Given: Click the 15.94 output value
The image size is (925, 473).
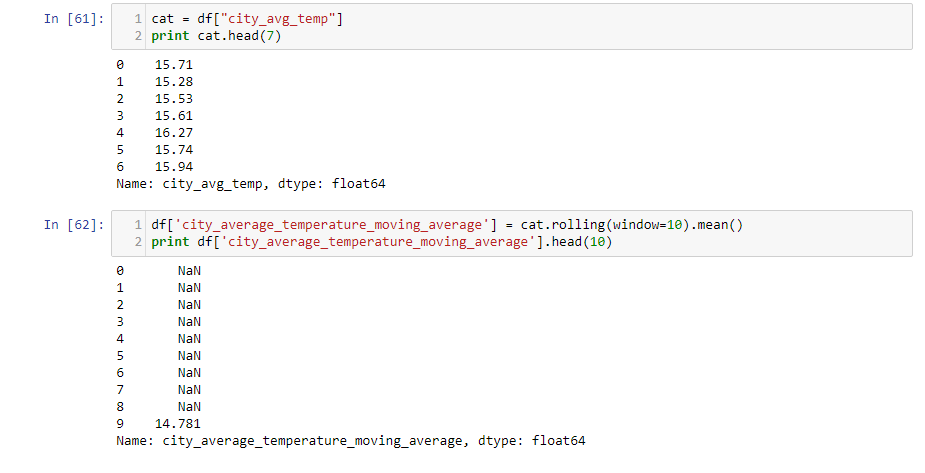Looking at the screenshot, I should [174, 167].
